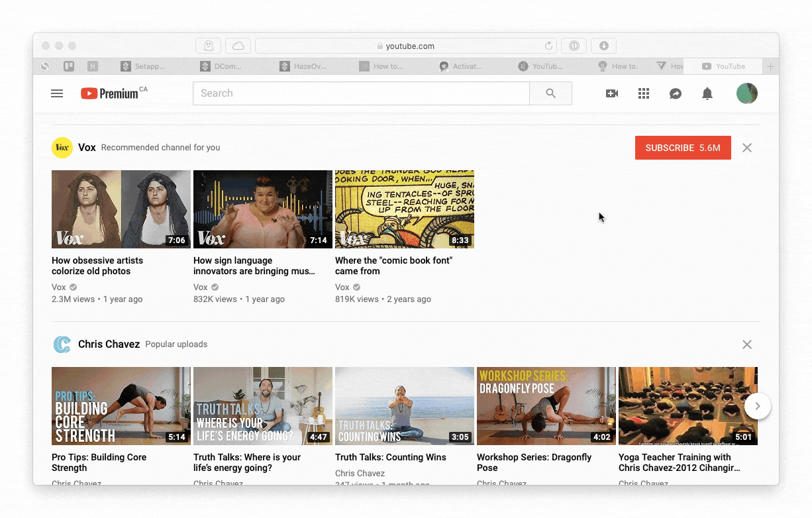Click the Ghostery ghost toolbar icon
This screenshot has width=812, height=518.
(208, 46)
